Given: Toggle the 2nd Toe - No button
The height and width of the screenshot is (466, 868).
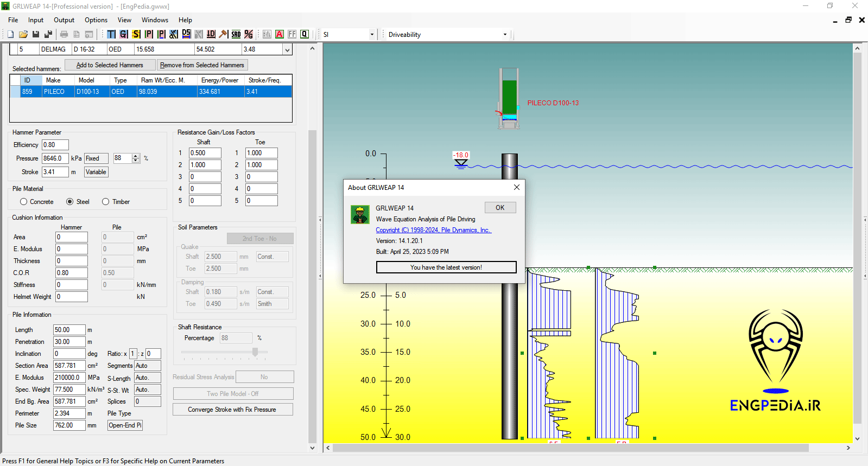Looking at the screenshot, I should (x=260, y=239).
